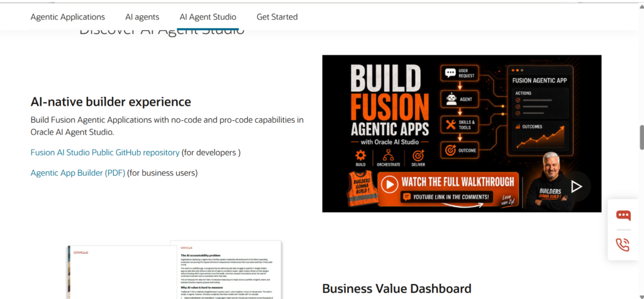The width and height of the screenshot is (644, 299).
Task: Open the Agentic Applications tab
Action: coord(68,17)
